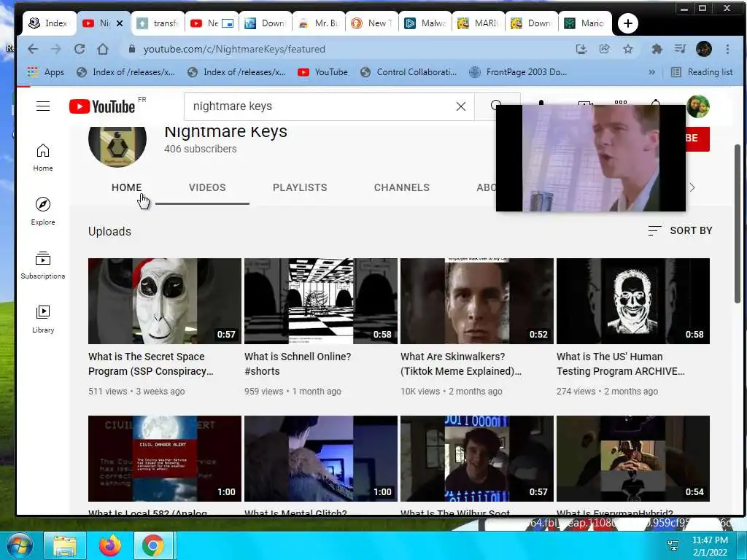Click the Uploads section heading
Image resolution: width=747 pixels, height=560 pixels.
pos(109,231)
